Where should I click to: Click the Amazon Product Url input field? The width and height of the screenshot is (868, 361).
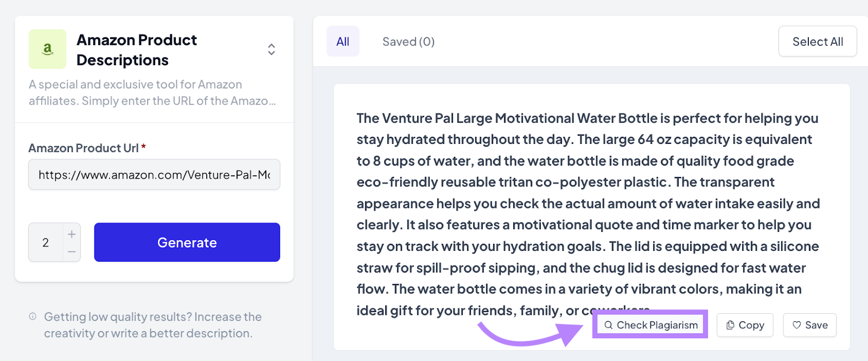pos(154,174)
